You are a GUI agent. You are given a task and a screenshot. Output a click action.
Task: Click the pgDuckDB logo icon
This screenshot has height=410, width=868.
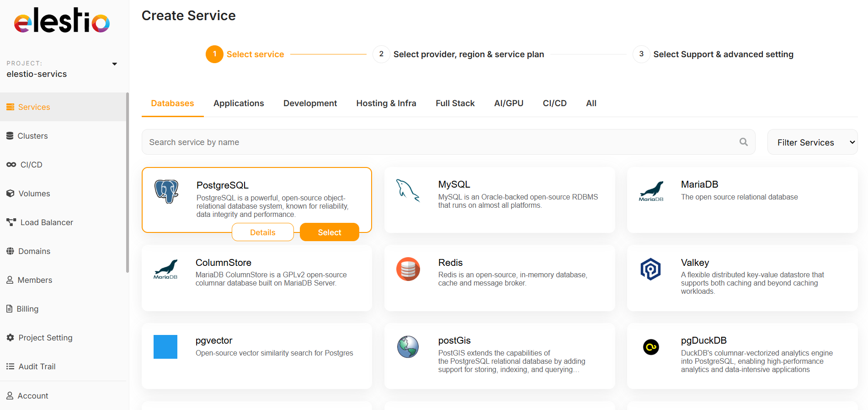(651, 347)
